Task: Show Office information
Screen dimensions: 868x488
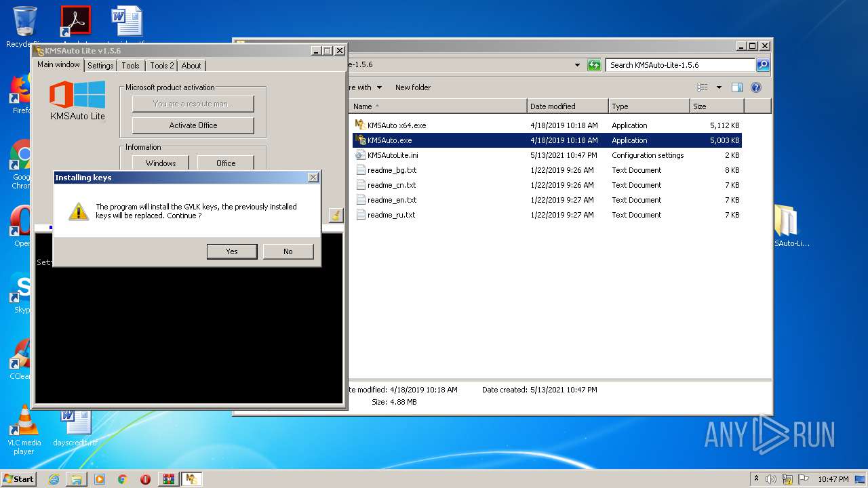Action: pyautogui.click(x=226, y=163)
